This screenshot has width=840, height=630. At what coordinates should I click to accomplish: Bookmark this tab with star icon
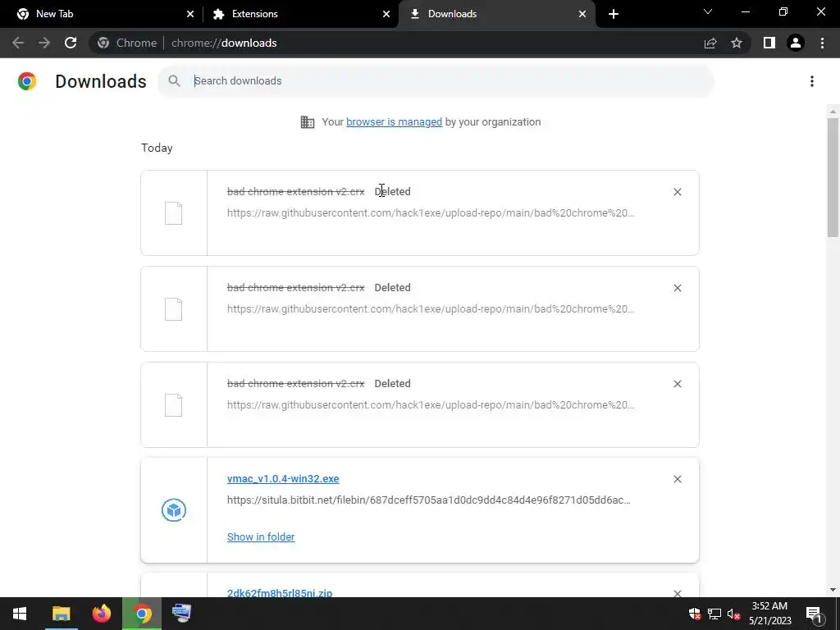pos(737,43)
